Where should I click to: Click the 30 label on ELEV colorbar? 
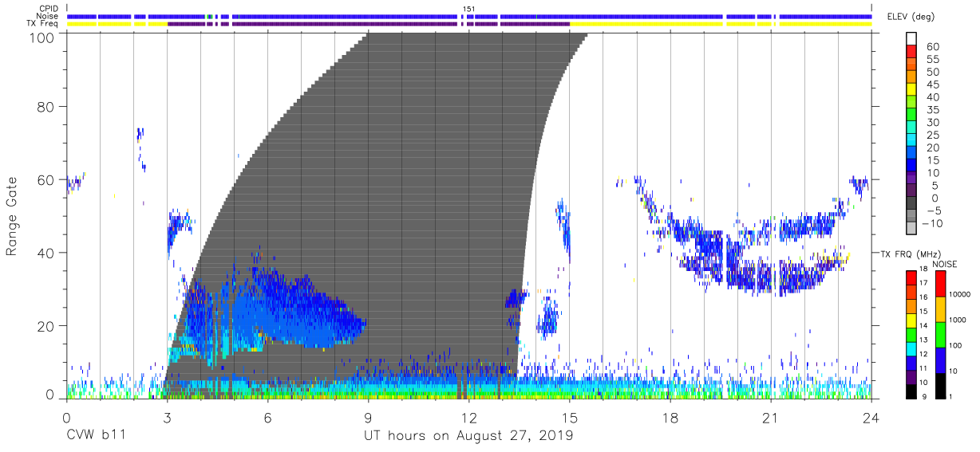(933, 123)
